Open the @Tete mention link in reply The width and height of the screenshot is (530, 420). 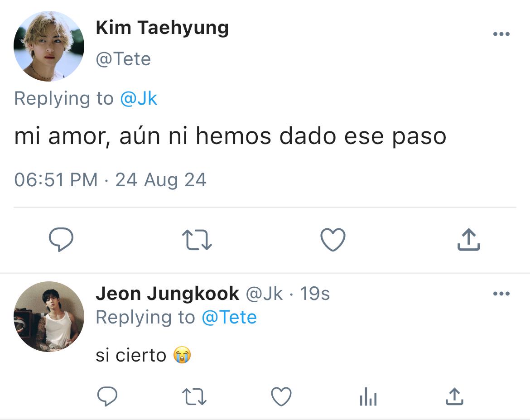click(x=229, y=317)
